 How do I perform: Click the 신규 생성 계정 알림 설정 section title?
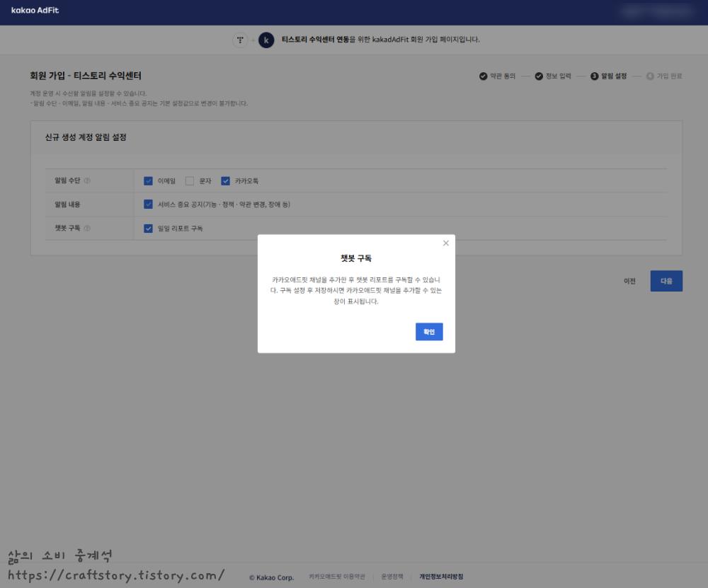(86, 137)
